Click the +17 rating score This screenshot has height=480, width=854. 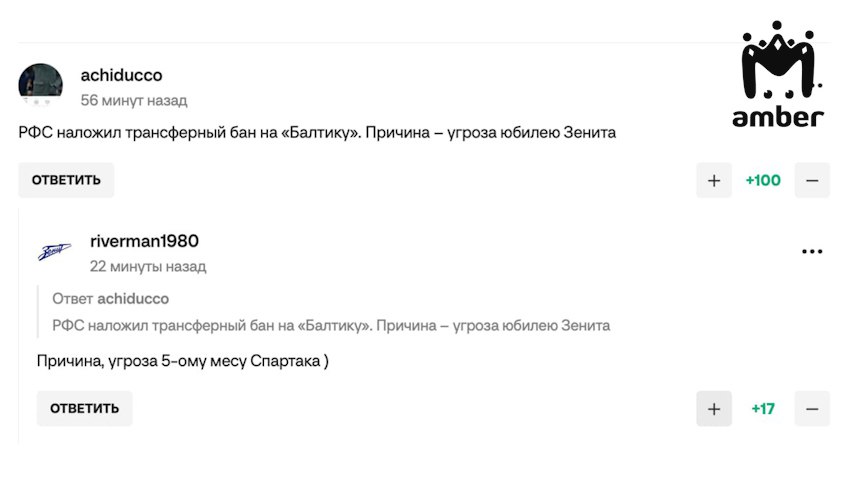tap(763, 409)
